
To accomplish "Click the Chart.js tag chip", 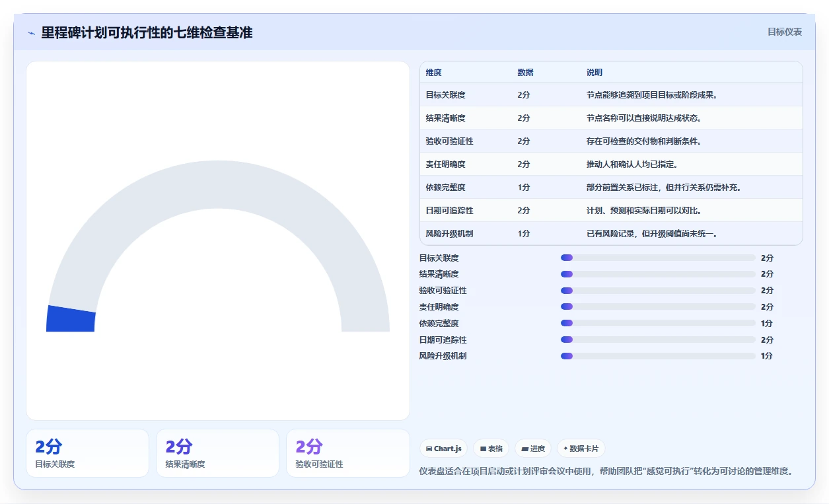I will tap(443, 449).
